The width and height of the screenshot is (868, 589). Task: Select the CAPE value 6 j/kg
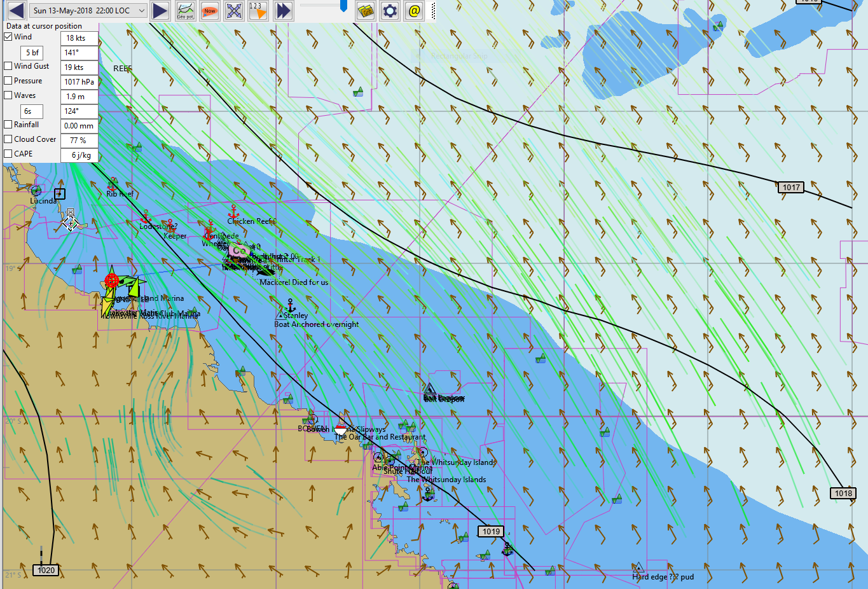click(x=79, y=155)
